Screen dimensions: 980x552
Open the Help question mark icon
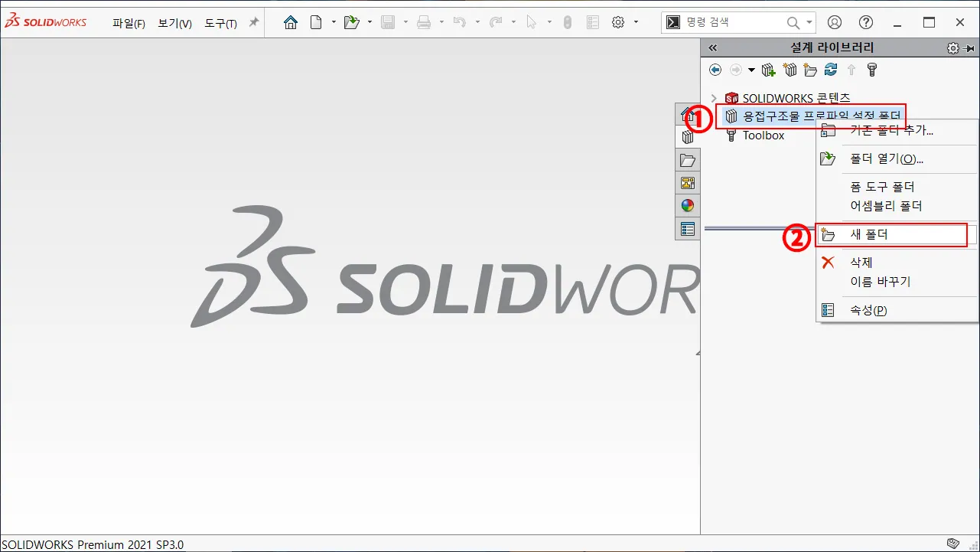pos(866,23)
